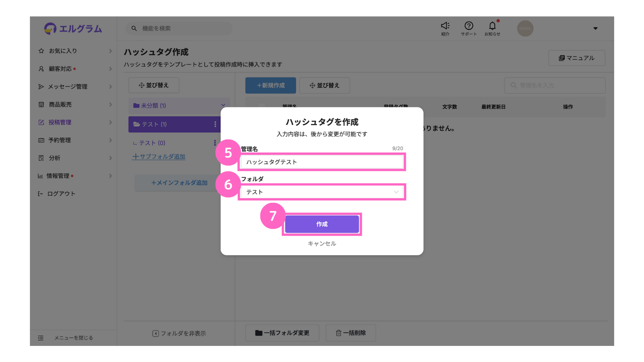Click the edit icon beside 投稿管理
The height and width of the screenshot is (362, 644).
pos(41,122)
